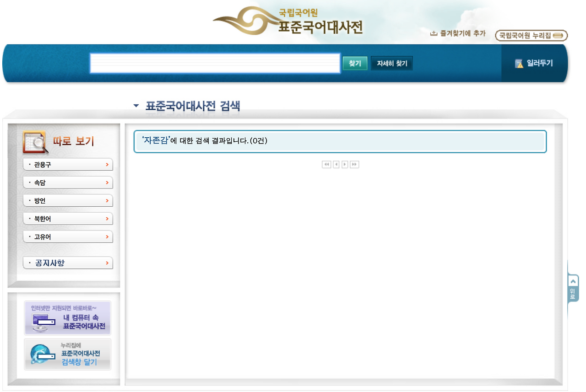This screenshot has width=586, height=392.
Task: Collapse the 표준국어대사전 검색 heading triangle
Action: click(x=136, y=105)
